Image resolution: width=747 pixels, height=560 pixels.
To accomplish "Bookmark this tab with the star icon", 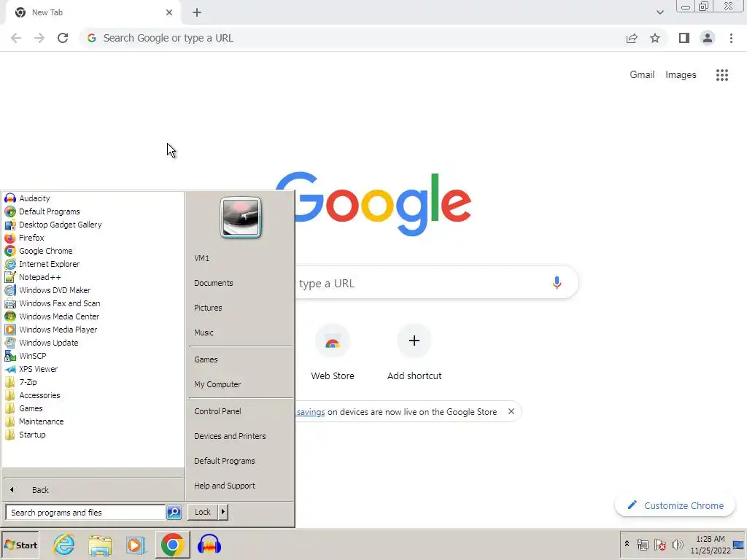I will pos(655,38).
